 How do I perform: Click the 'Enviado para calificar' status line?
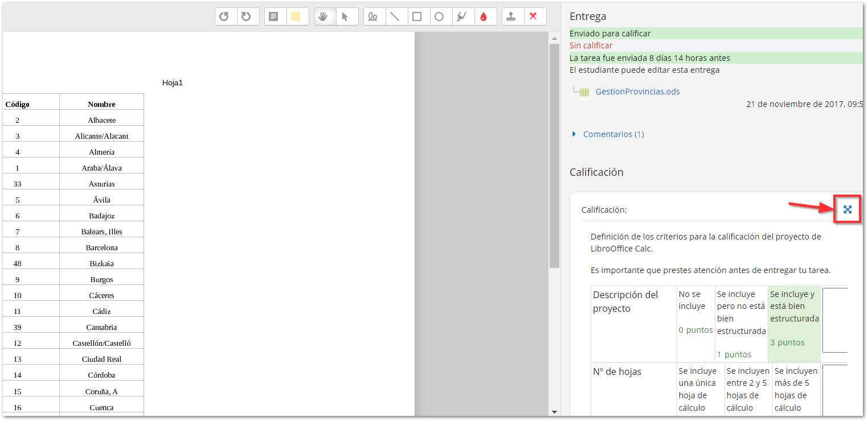(716, 34)
